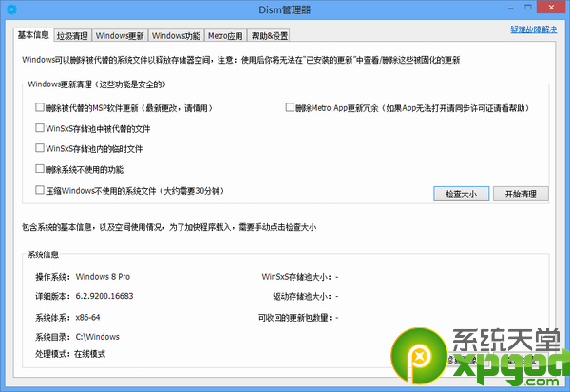Toggle 删除系统不使用的功能 checkbox
570x392 pixels.
40,169
